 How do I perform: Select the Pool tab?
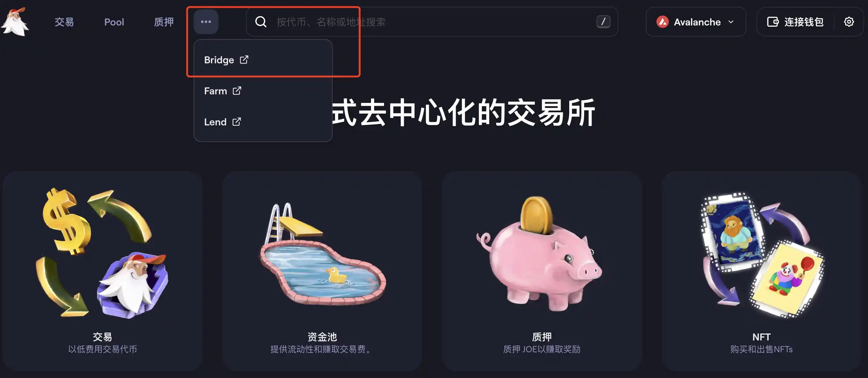pos(114,22)
